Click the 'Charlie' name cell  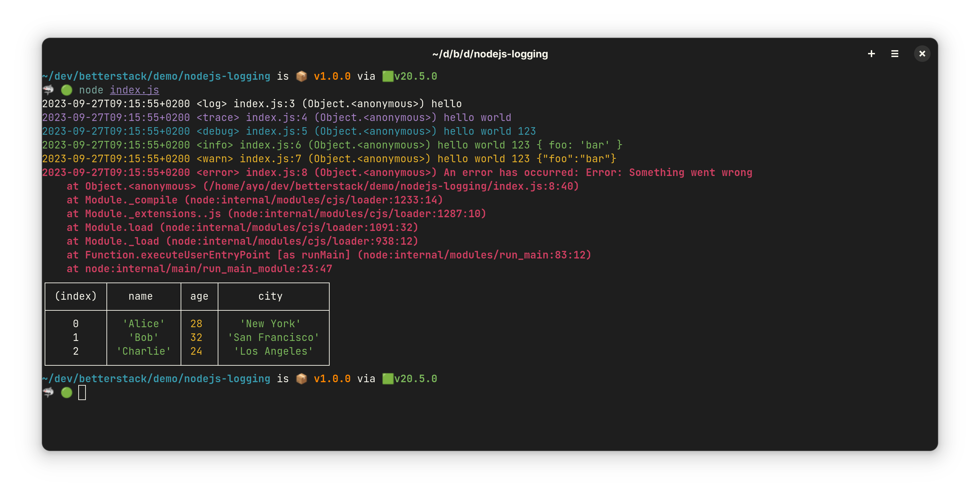pyautogui.click(x=144, y=351)
